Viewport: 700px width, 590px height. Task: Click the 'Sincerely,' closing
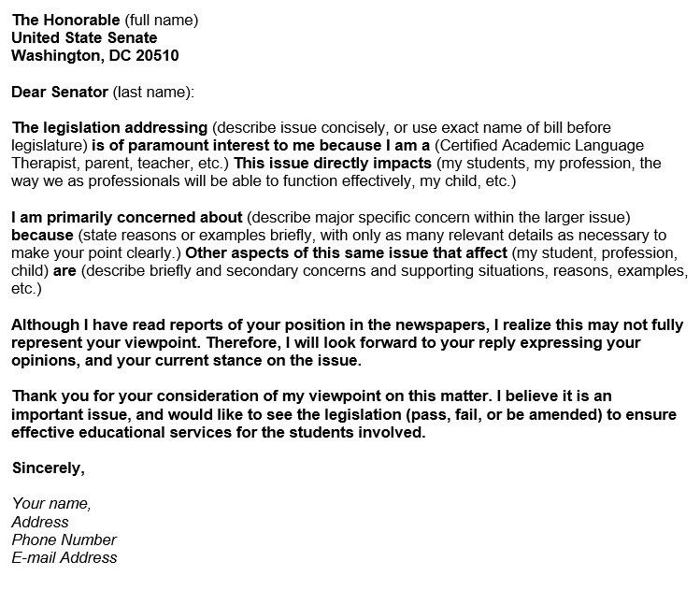click(x=49, y=468)
